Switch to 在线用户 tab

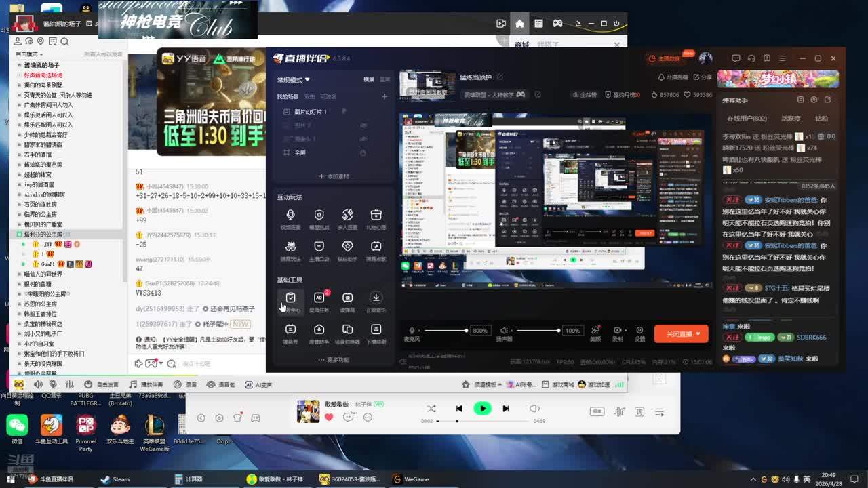[747, 119]
